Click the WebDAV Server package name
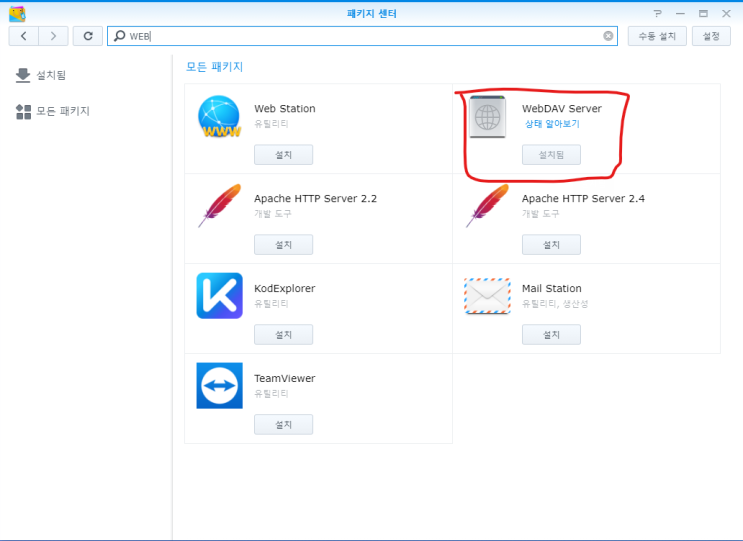This screenshot has width=743, height=541. pos(562,108)
